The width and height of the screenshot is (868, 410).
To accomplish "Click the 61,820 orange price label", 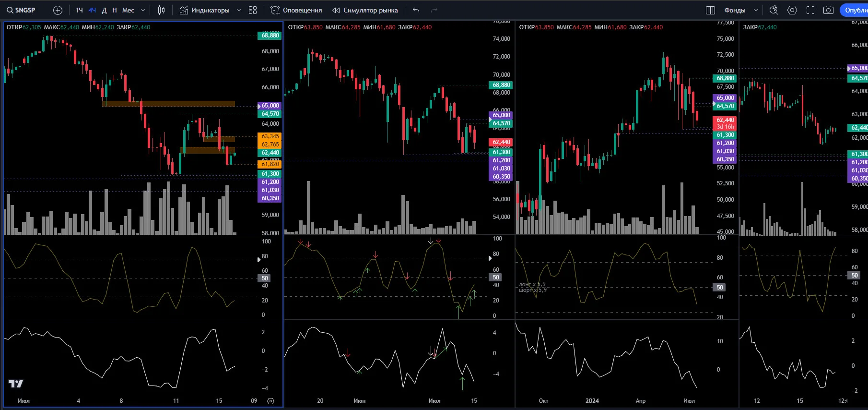I will click(x=270, y=164).
